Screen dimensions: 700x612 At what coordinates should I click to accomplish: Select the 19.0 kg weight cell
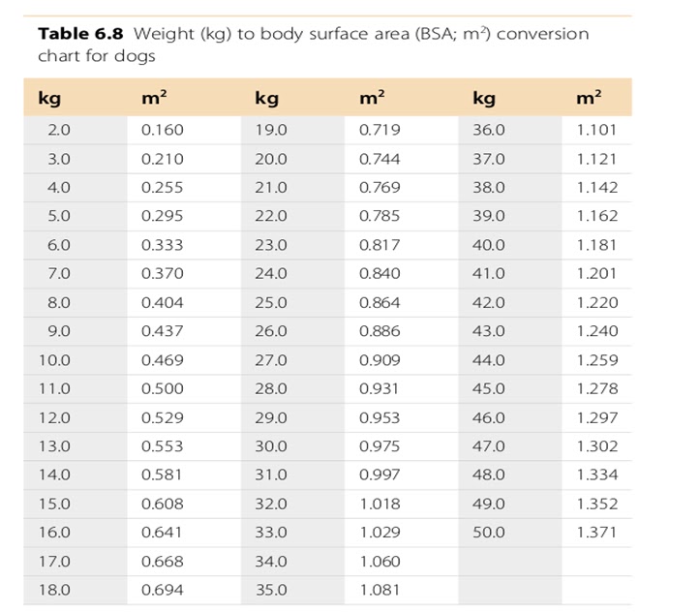click(271, 130)
